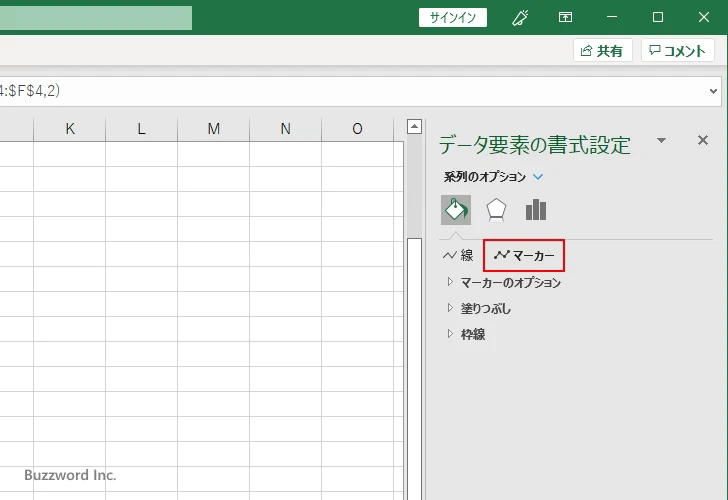The height and width of the screenshot is (500, 728).
Task: Click the vertical scrollbar up arrow
Action: point(414,126)
